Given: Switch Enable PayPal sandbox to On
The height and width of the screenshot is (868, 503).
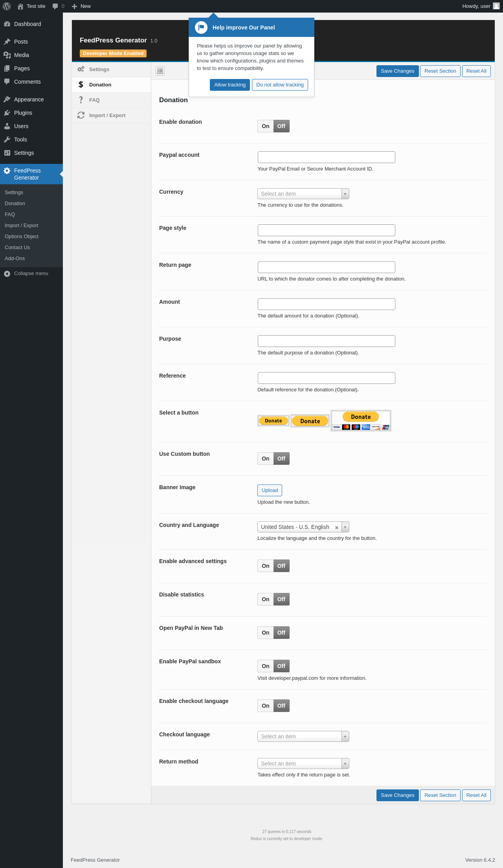Looking at the screenshot, I should (266, 666).
